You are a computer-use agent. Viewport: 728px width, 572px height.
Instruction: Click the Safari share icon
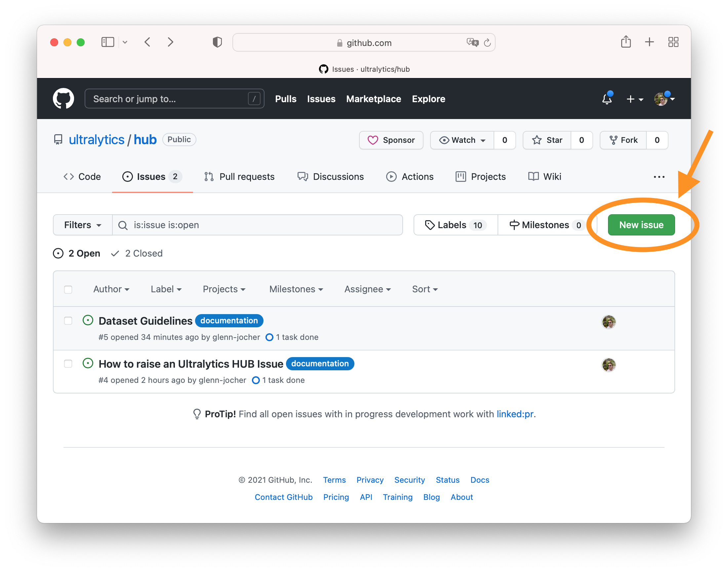[x=626, y=42]
